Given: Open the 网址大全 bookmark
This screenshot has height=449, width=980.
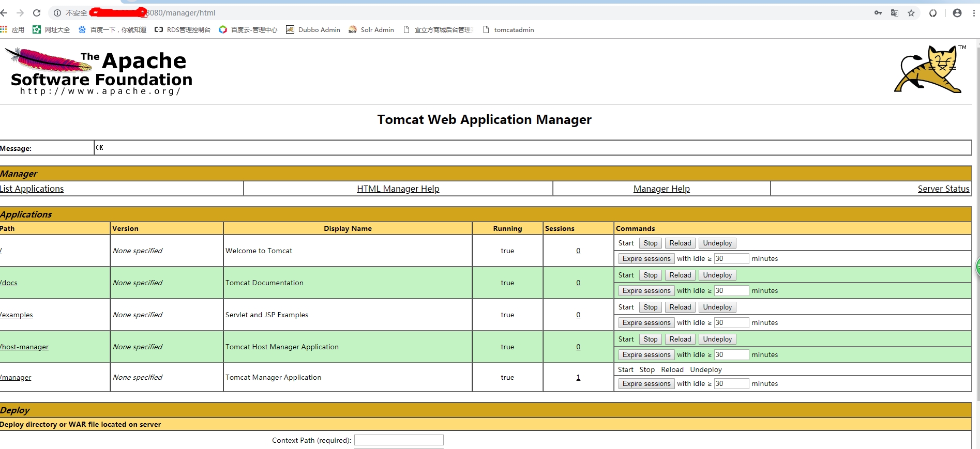Looking at the screenshot, I should coord(51,29).
